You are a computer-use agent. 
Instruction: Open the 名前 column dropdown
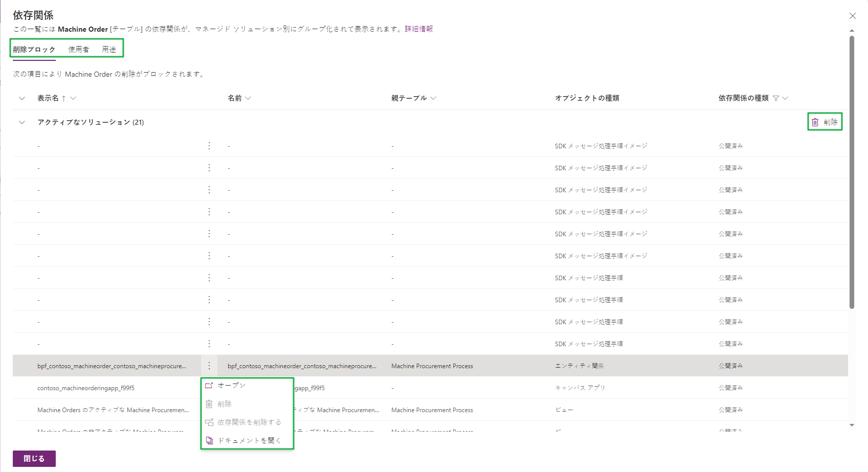click(249, 98)
